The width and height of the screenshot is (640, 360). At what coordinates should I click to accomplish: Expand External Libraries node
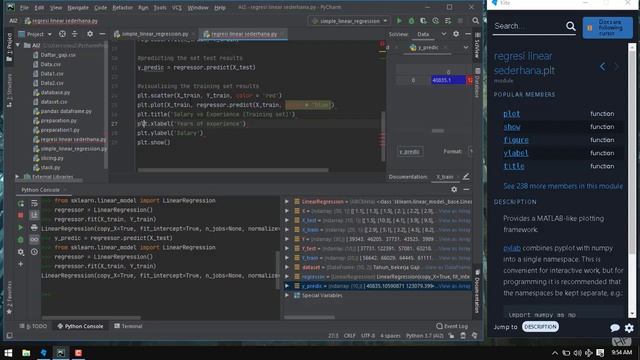click(17, 177)
